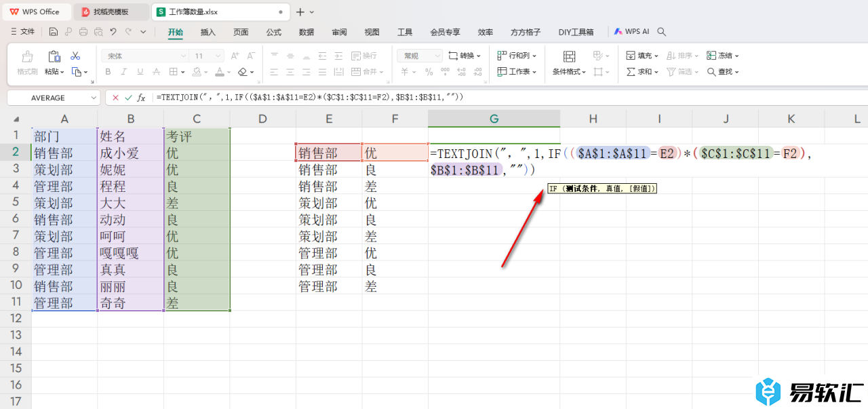Click the Font color A swatch
The image size is (868, 409).
click(x=219, y=72)
